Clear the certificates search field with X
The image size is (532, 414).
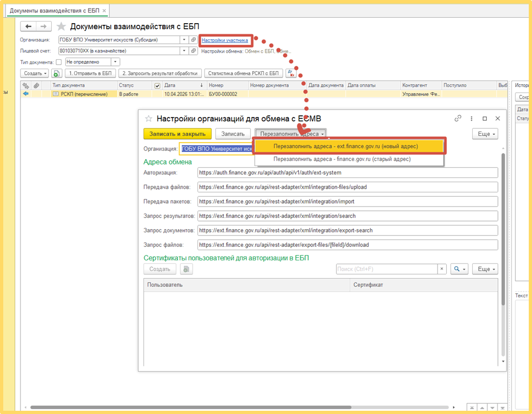point(442,269)
